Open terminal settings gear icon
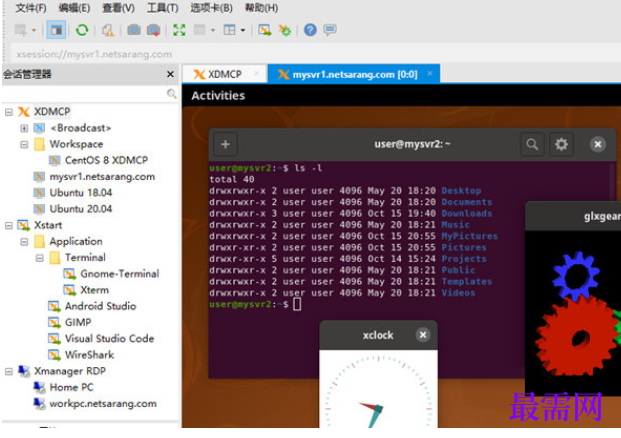Screen dimensions: 621x438 coord(561,145)
